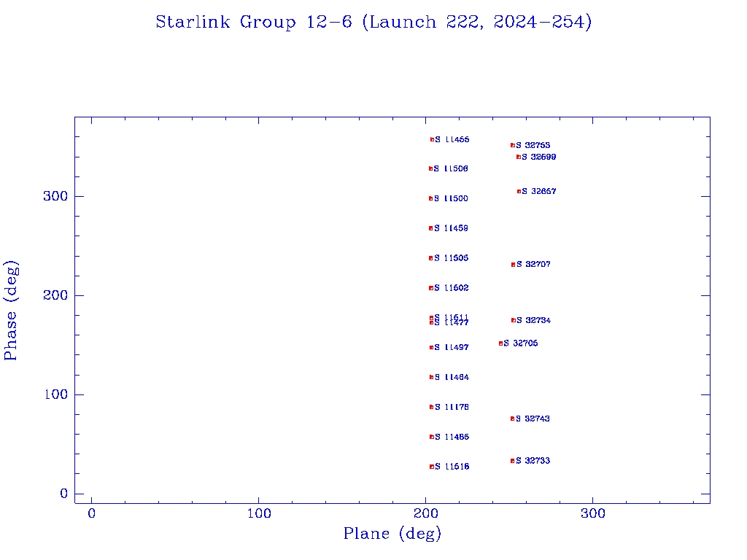
Task: Click the red marker beside S 32705
Action: click(500, 343)
